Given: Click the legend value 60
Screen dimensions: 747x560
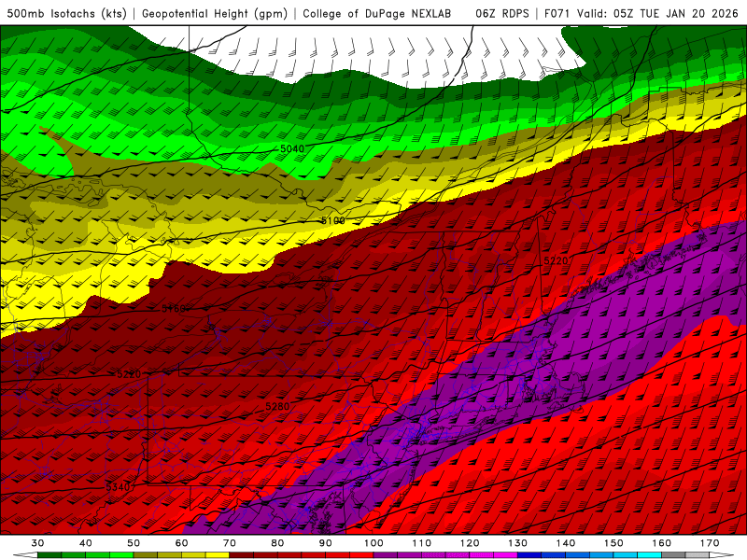Looking at the screenshot, I should tap(181, 543).
